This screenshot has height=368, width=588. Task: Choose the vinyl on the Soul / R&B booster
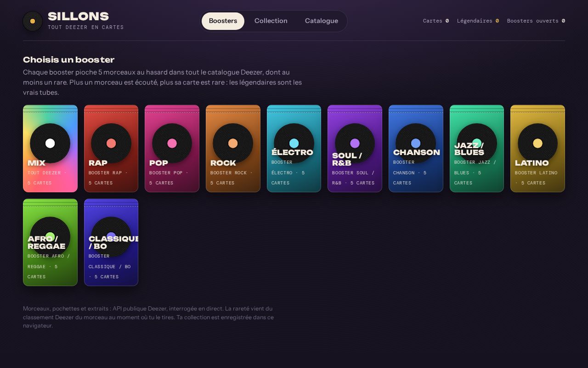coord(355,143)
